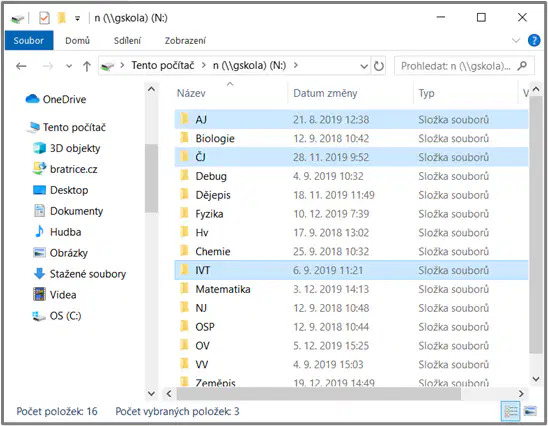The width and height of the screenshot is (548, 426).
Task: Select the Dějepis folder
Action: click(351, 195)
